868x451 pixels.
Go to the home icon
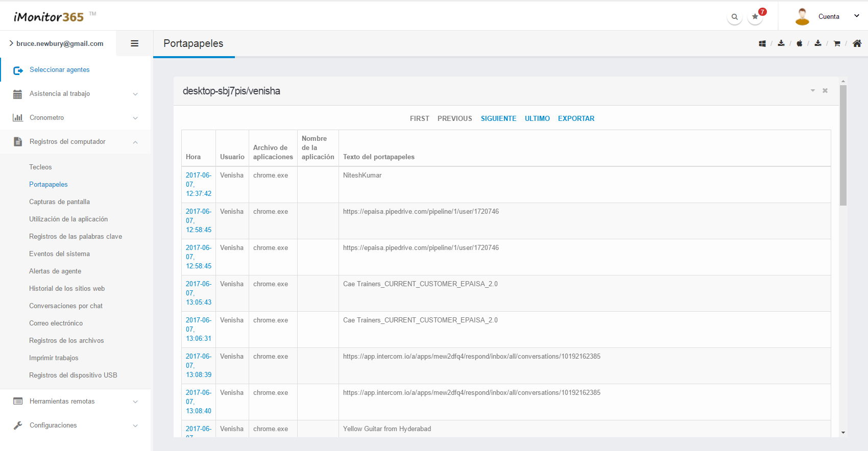[857, 44]
